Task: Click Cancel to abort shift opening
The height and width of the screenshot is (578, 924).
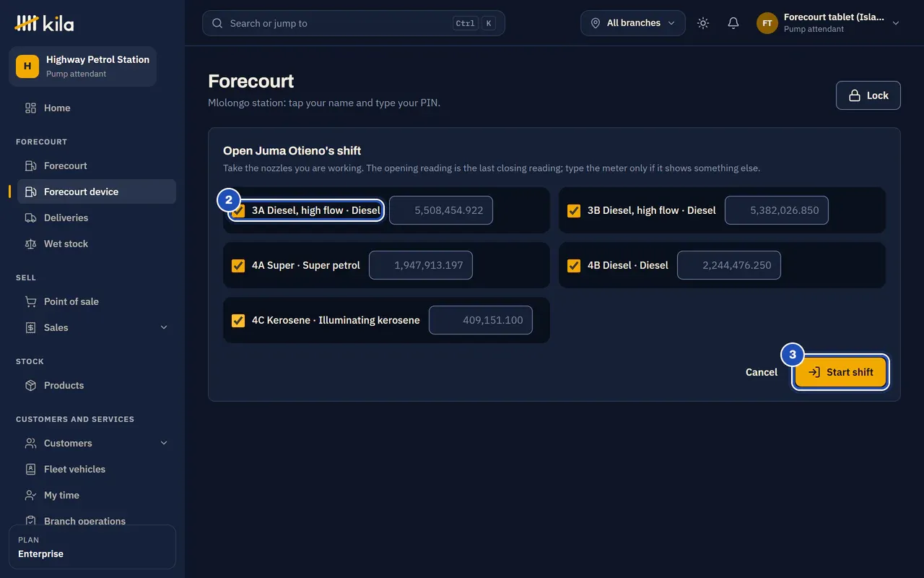Action: point(762,372)
